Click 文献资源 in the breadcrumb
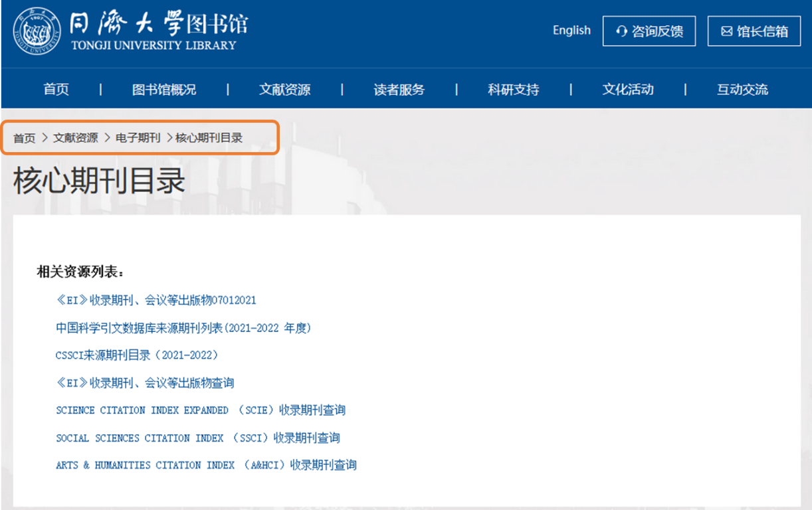Viewport: 812px width, 510px height. pos(76,138)
